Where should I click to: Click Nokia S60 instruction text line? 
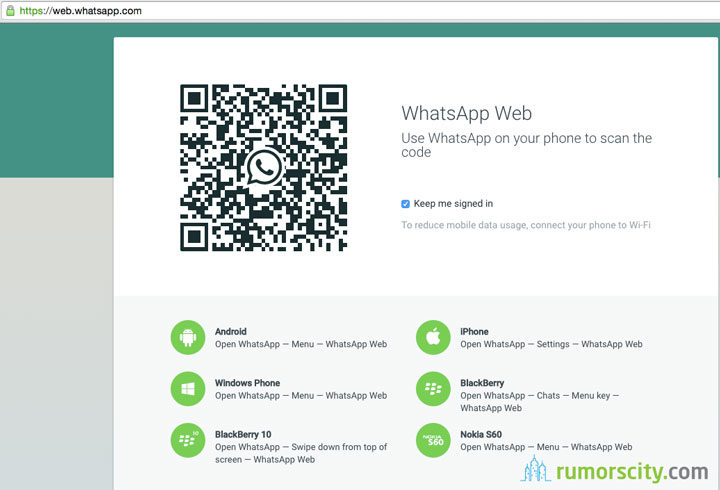pyautogui.click(x=546, y=447)
